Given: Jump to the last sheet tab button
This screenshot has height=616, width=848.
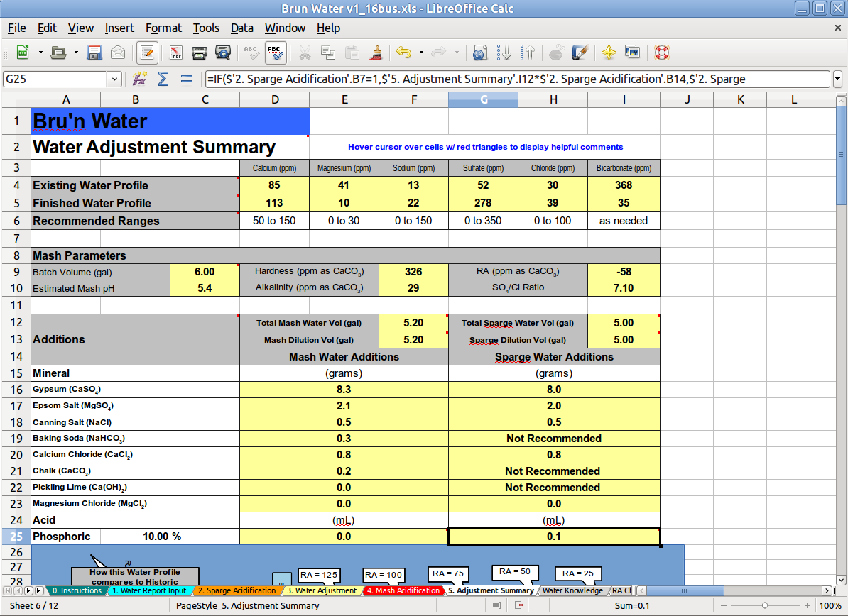Looking at the screenshot, I should [x=39, y=590].
